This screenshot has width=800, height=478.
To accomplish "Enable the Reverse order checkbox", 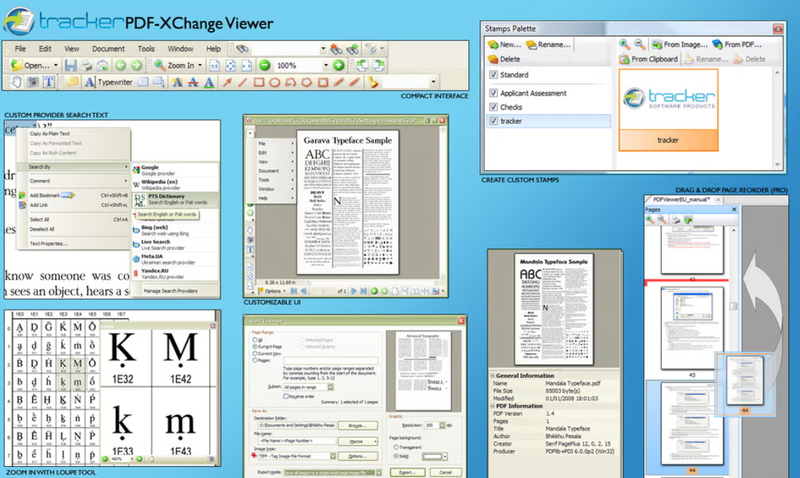I will tap(286, 396).
